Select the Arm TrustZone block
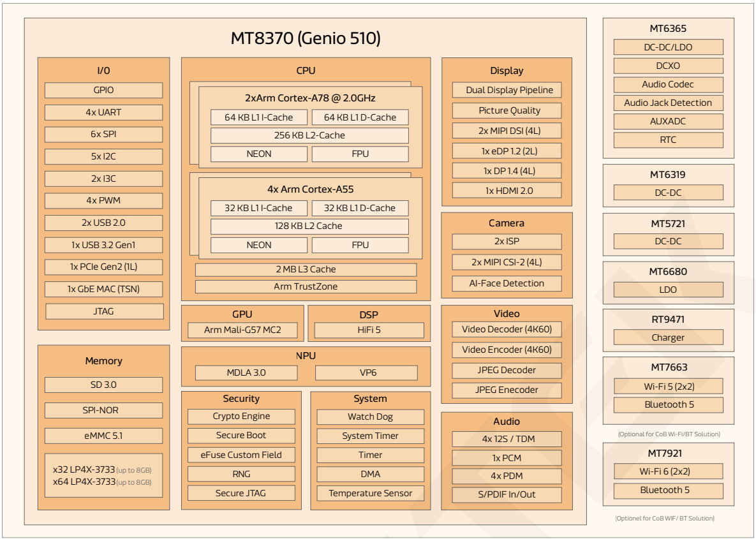 click(306, 287)
